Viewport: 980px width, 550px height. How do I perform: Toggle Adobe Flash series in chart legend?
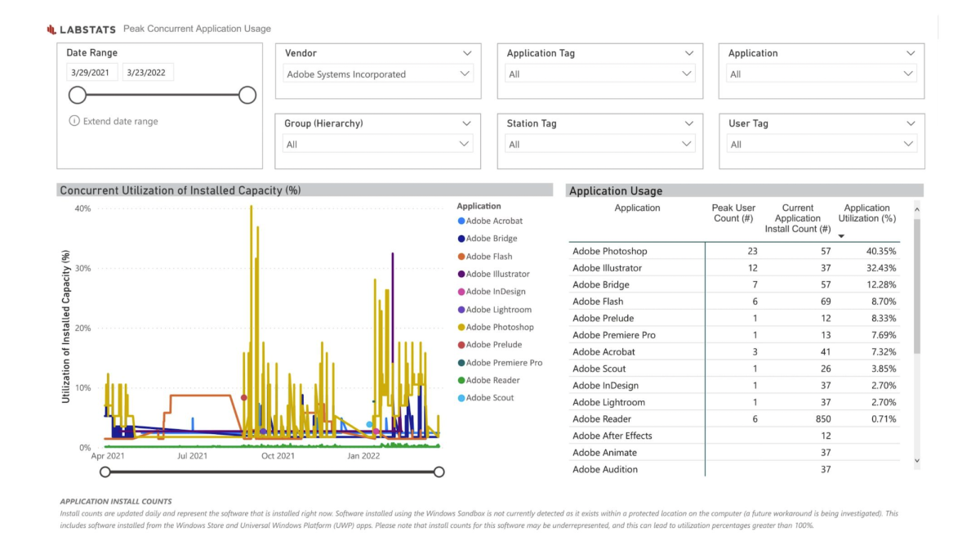pos(488,257)
